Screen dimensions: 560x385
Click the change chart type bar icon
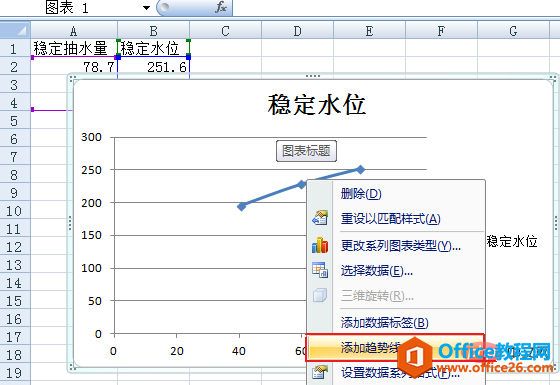tap(320, 245)
